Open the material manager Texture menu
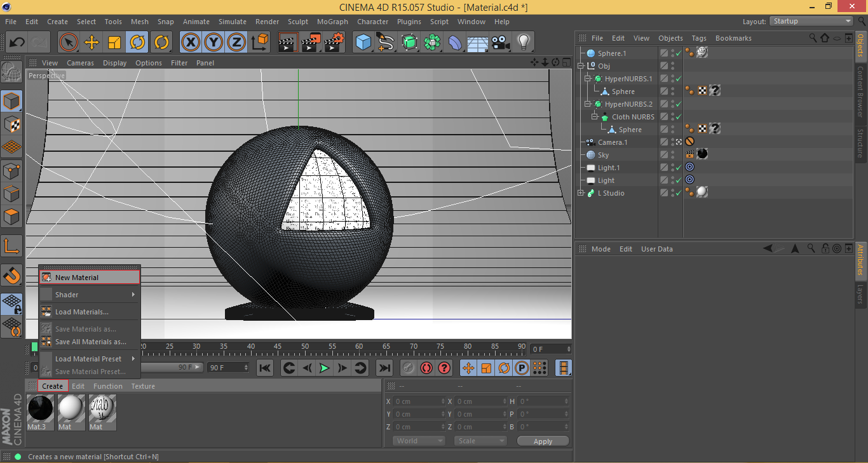The image size is (868, 463). point(143,386)
